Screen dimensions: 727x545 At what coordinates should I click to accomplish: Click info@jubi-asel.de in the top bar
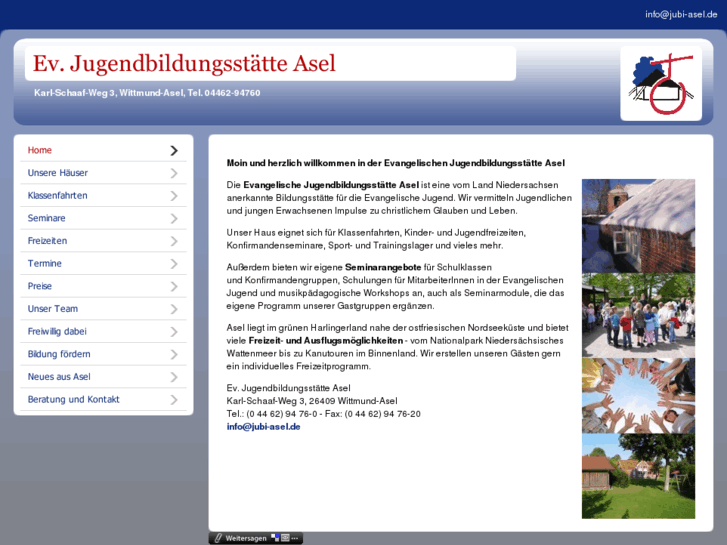click(681, 14)
